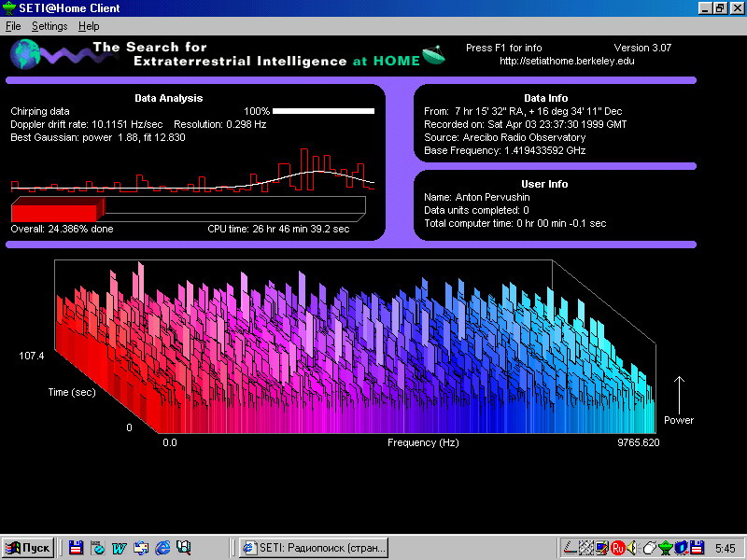This screenshot has width=747, height=560.
Task: Click the Gaussian fit graph
Action: (192, 171)
